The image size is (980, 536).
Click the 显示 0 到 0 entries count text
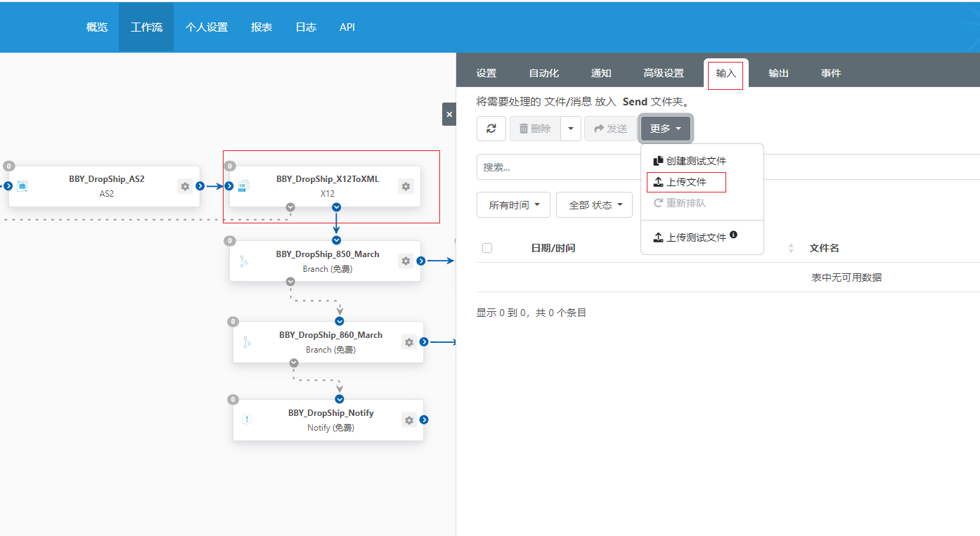pos(531,313)
